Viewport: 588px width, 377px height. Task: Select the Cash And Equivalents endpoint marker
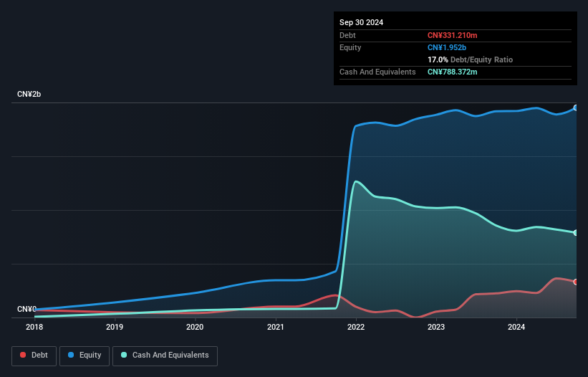click(576, 233)
